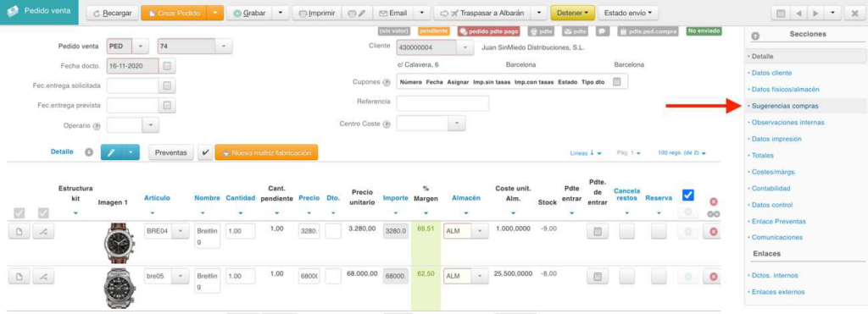
Task: Open the Cliente 430000004 dropdown
Action: click(465, 47)
